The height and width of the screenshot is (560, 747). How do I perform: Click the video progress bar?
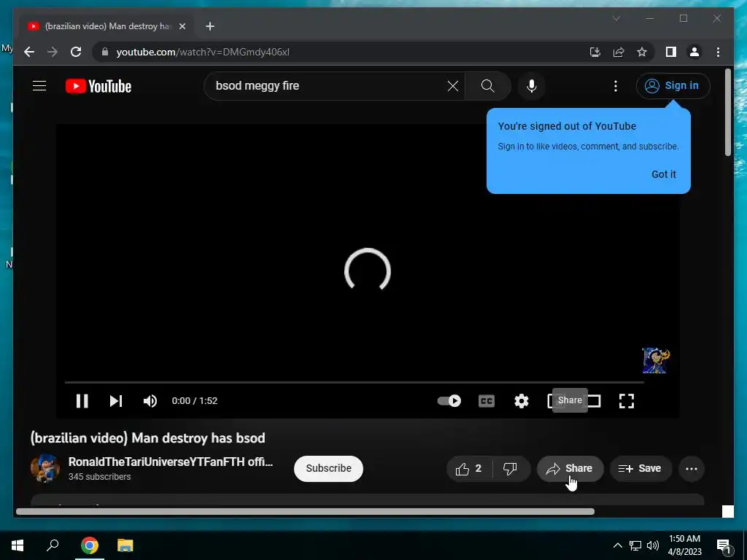[x=355, y=382]
